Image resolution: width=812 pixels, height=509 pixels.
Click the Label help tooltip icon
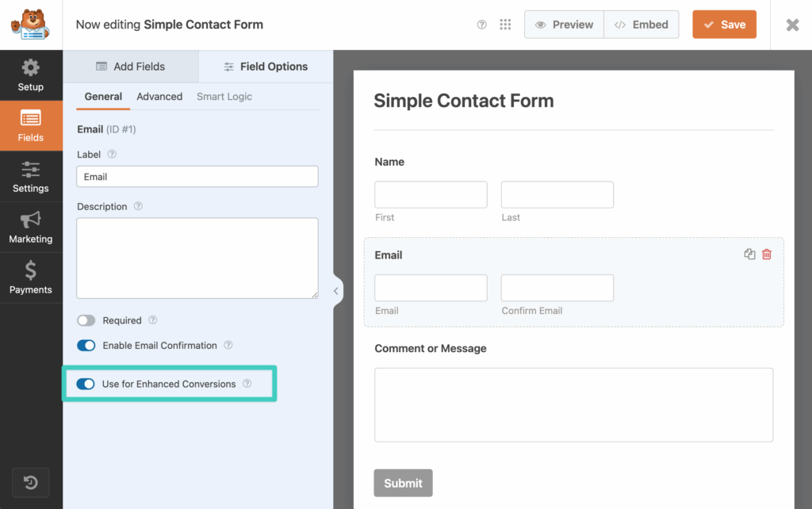pyautogui.click(x=112, y=155)
